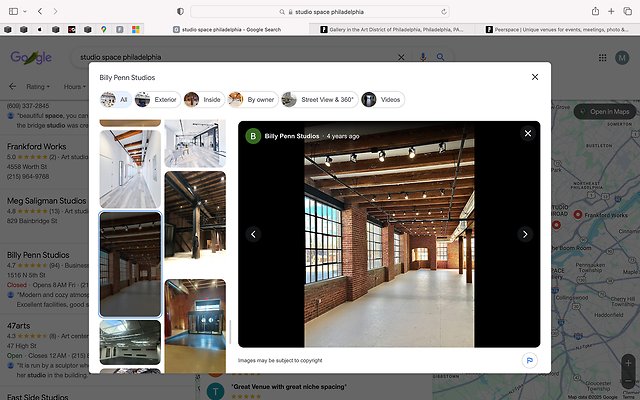Image resolution: width=640 pixels, height=400 pixels.
Task: Click the Billy Penn Studios uploader name
Action: pos(292,136)
